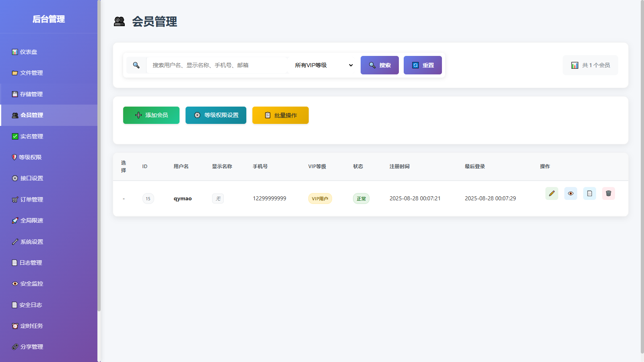Click the reset button
The image size is (644, 362).
[x=423, y=65]
